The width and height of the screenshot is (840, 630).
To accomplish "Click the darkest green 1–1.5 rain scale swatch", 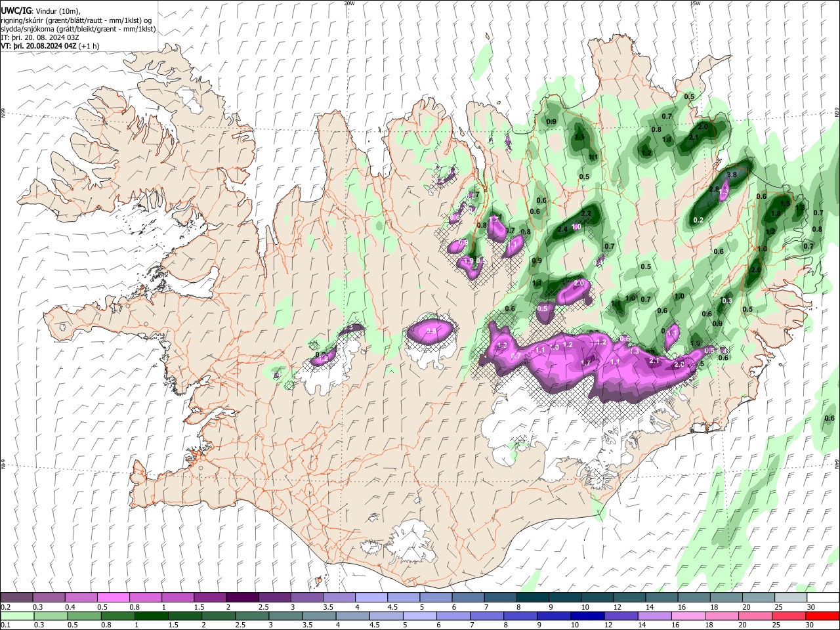I will coord(152,616).
